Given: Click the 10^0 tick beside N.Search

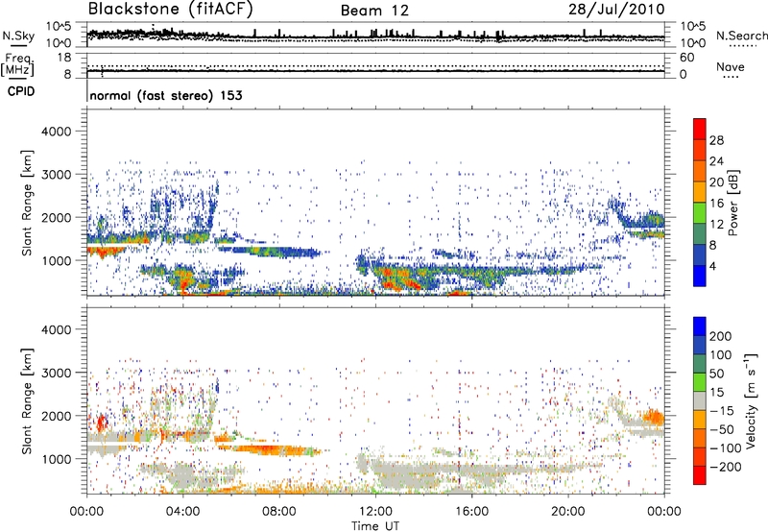Looking at the screenshot, I should click(x=692, y=43).
